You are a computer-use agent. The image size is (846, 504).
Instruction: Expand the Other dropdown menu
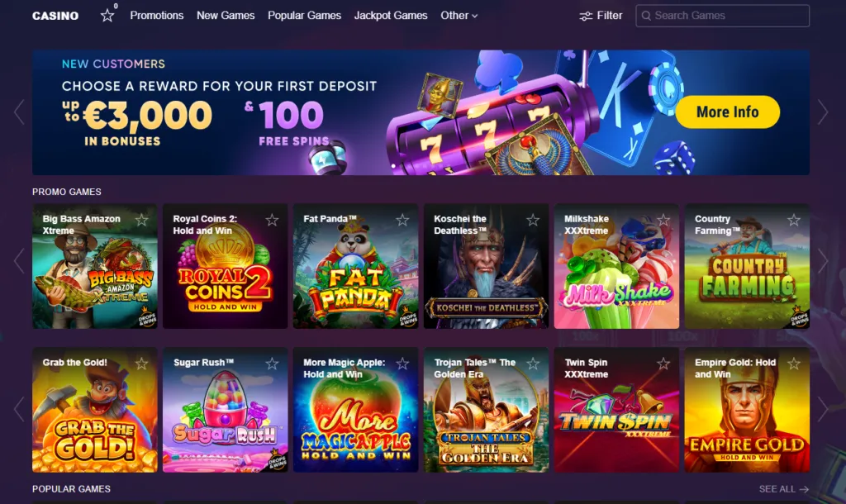tap(459, 16)
